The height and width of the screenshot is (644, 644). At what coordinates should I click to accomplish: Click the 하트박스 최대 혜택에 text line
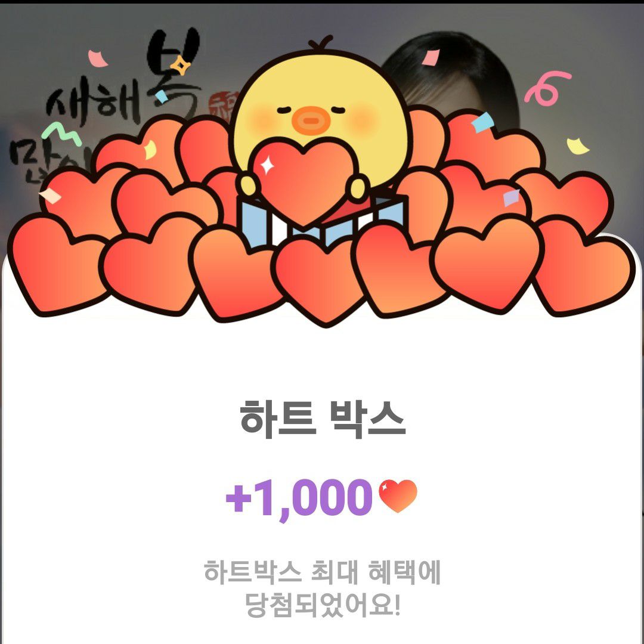click(x=323, y=571)
